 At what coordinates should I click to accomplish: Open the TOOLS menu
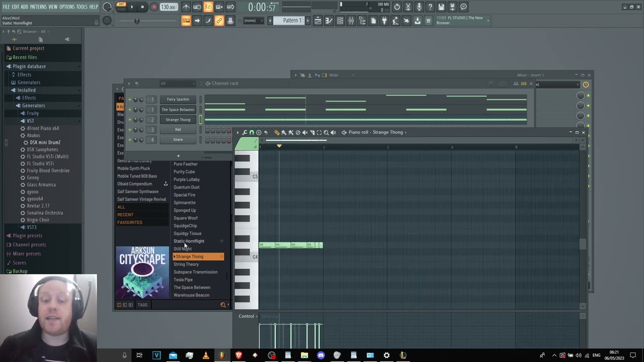pyautogui.click(x=82, y=7)
